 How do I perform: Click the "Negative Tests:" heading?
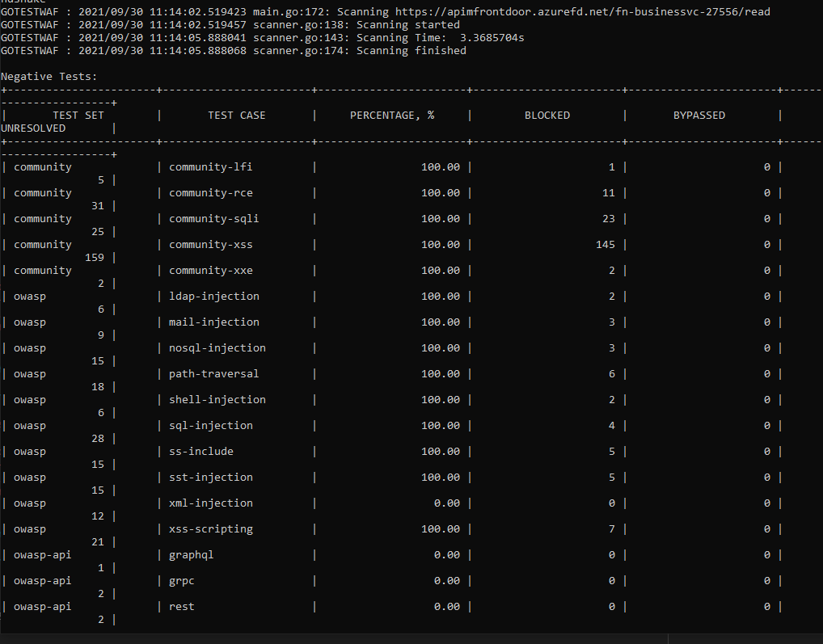pyautogui.click(x=49, y=76)
